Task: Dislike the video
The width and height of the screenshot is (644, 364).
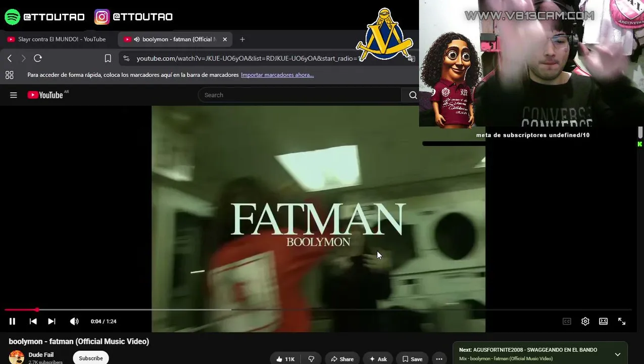Action: click(311, 359)
